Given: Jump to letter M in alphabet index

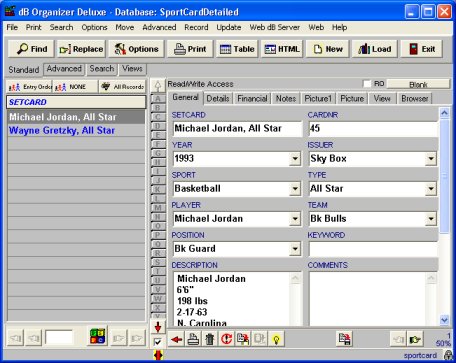Looking at the screenshot, I should coord(158,208).
